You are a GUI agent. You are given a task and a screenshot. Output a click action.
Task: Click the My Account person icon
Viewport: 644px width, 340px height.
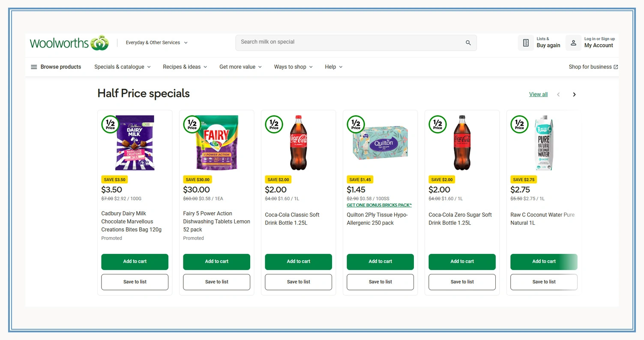pos(573,42)
